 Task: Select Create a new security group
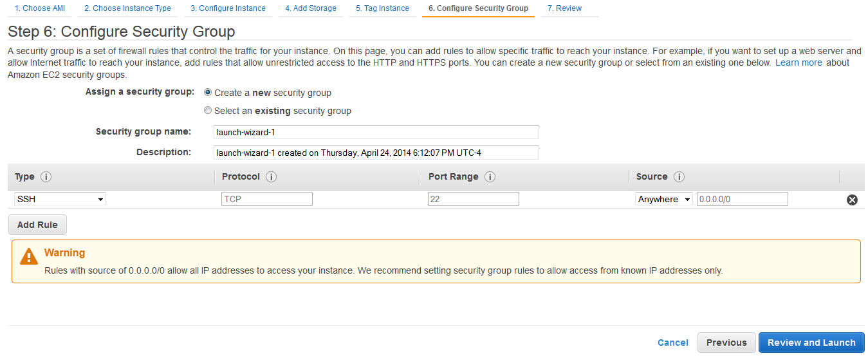point(207,93)
